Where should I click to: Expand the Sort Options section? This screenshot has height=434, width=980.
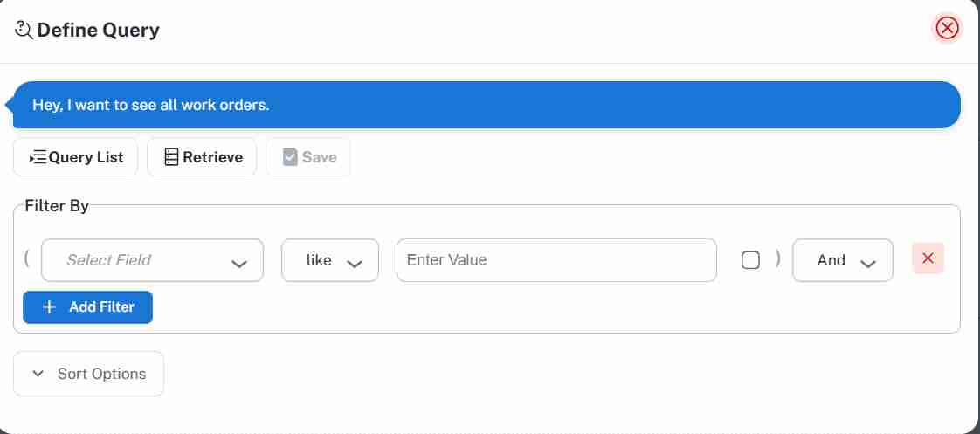point(89,374)
